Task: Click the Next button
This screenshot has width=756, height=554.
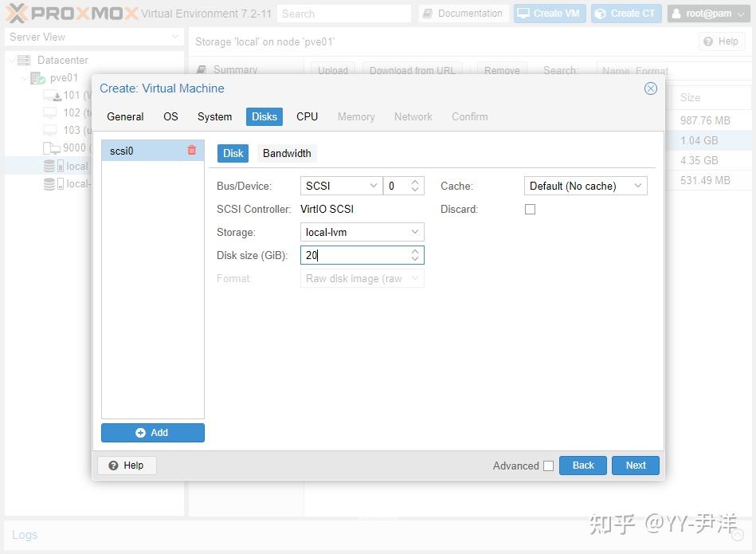Action: click(x=635, y=465)
